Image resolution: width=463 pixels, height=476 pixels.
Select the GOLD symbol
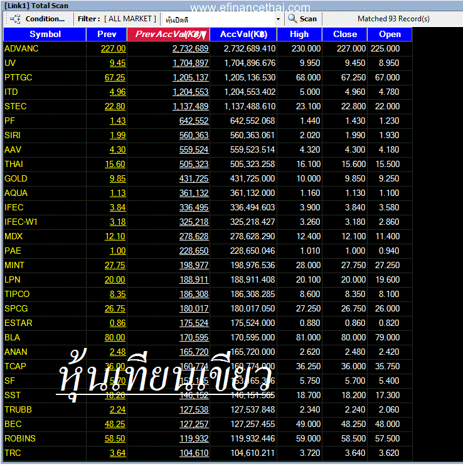[16, 178]
